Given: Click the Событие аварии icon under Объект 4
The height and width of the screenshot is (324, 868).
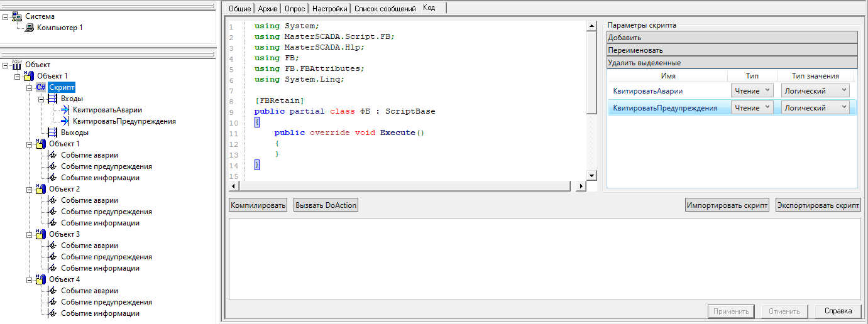Looking at the screenshot, I should [x=53, y=291].
